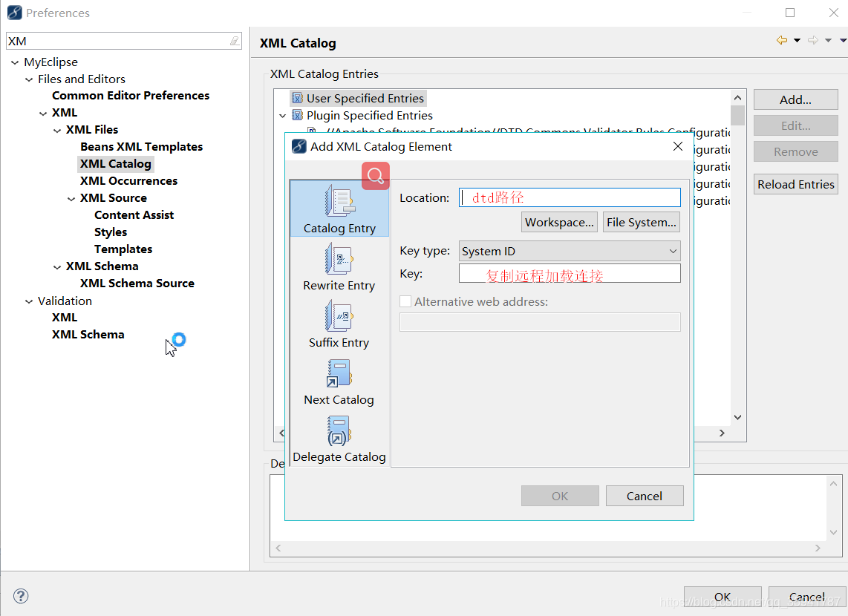Click the Workspace... button
Screen dimensions: 848x616
click(559, 222)
